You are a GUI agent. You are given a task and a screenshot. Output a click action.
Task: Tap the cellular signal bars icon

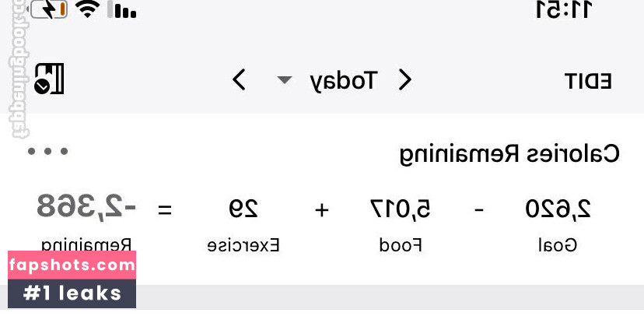point(124,9)
